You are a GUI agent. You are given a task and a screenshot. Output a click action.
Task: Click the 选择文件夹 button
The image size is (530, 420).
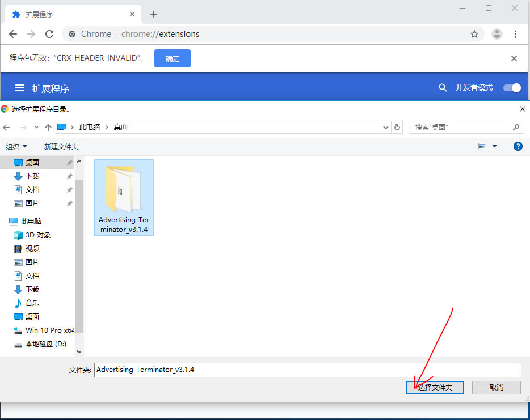pos(435,388)
